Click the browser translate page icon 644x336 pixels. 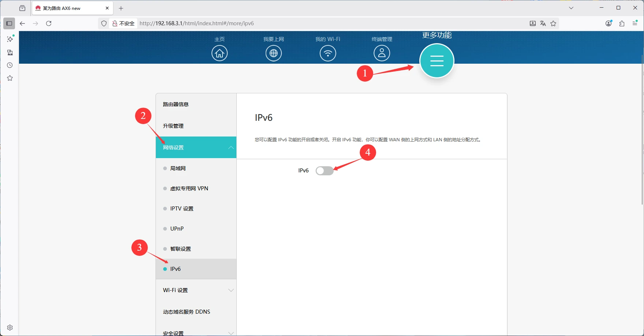pos(543,23)
